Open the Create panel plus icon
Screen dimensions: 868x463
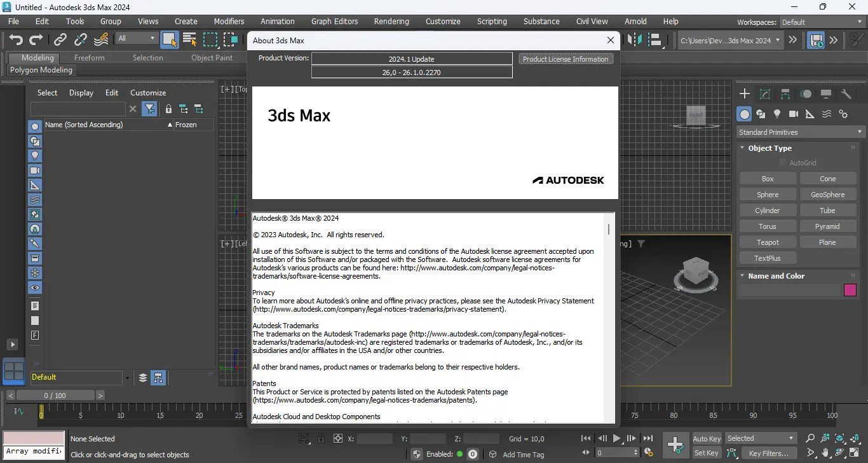tap(745, 94)
